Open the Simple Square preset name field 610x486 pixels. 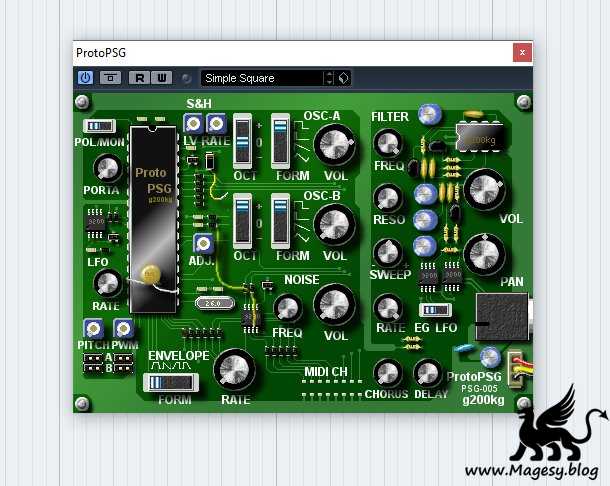pyautogui.click(x=263, y=78)
